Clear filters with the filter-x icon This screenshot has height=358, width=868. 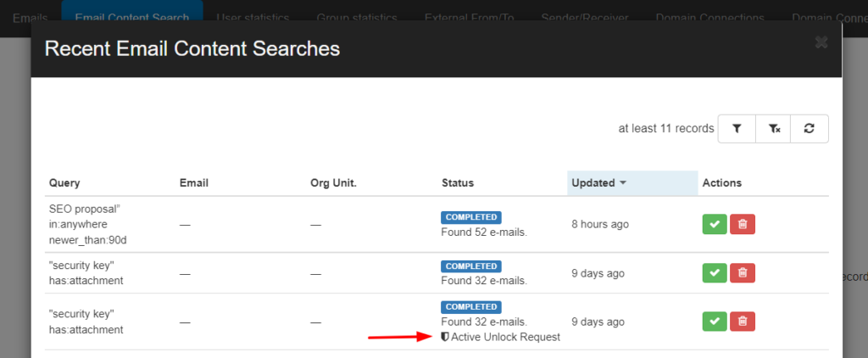tap(773, 129)
